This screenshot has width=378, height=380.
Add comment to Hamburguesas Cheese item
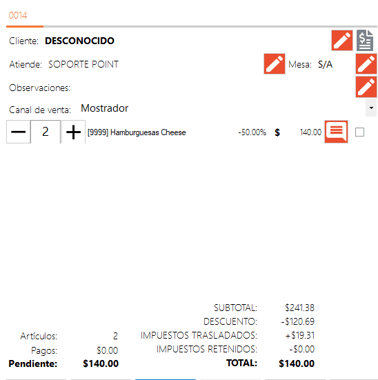336,132
